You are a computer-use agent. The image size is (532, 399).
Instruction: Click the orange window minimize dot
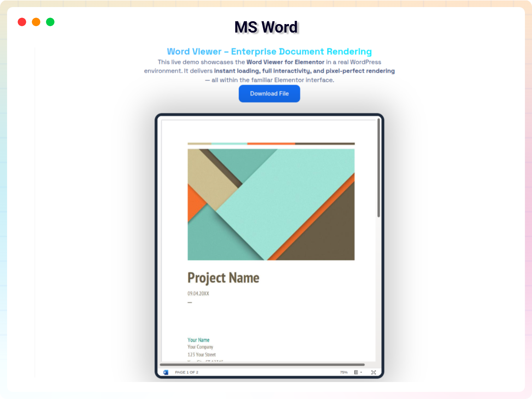pos(36,22)
